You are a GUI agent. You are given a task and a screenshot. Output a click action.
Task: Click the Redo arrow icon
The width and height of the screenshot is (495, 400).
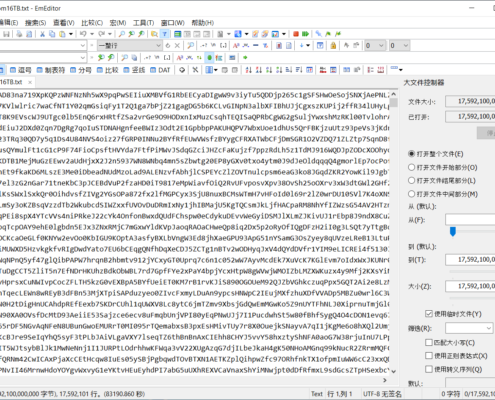(101, 34)
